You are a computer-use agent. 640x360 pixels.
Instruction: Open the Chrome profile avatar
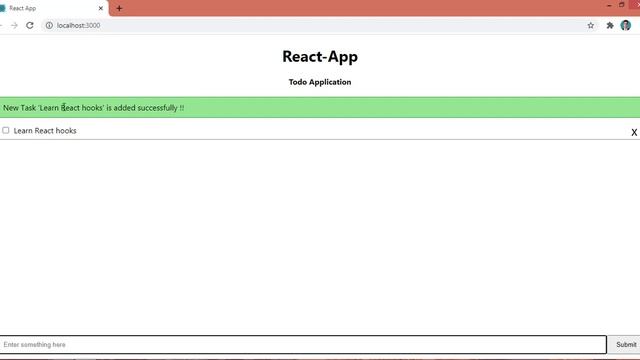tap(626, 25)
